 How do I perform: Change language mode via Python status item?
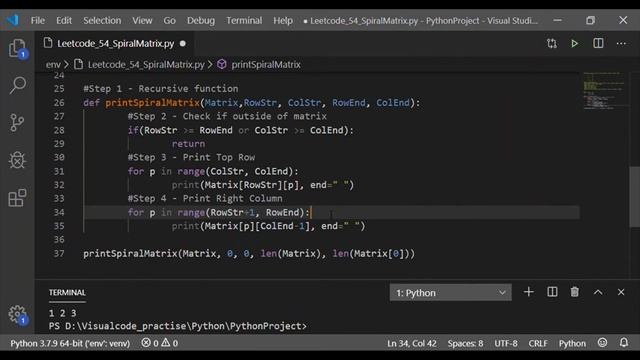(572, 343)
